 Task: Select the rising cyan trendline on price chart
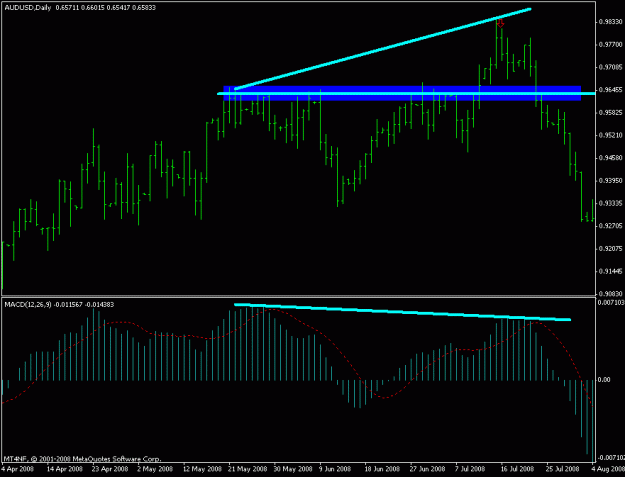click(383, 49)
